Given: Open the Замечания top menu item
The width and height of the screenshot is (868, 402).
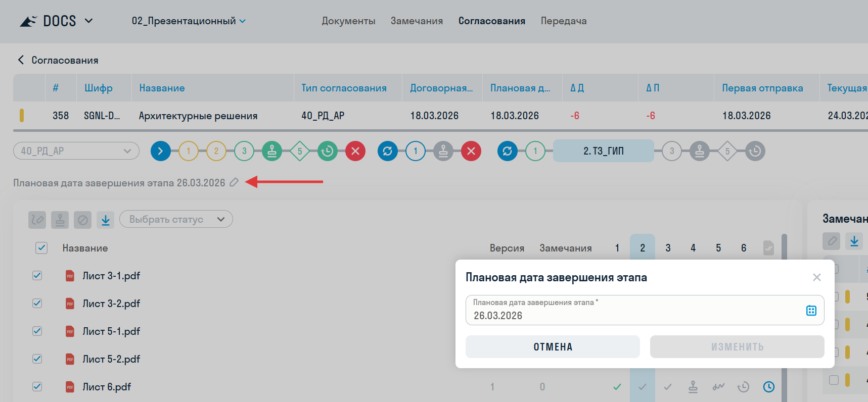Looking at the screenshot, I should click(417, 21).
